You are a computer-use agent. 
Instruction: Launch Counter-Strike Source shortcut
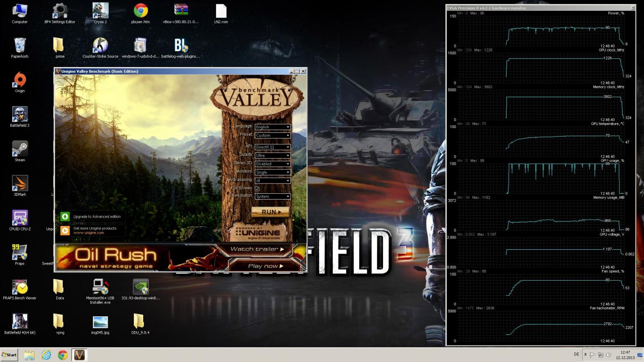point(100,48)
